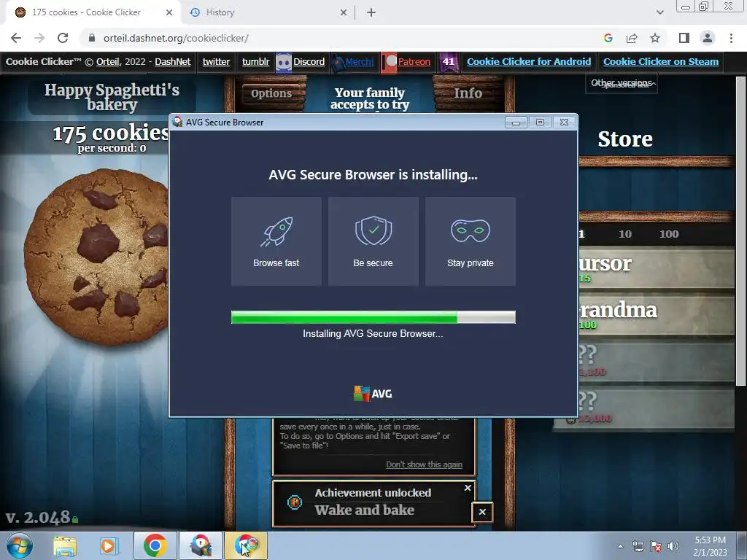Open the Patreon link
The width and height of the screenshot is (747, 560).
coord(414,62)
